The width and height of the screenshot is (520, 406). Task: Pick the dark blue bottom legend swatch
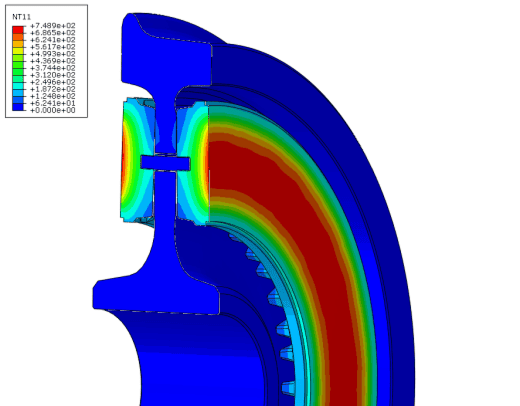click(18, 107)
